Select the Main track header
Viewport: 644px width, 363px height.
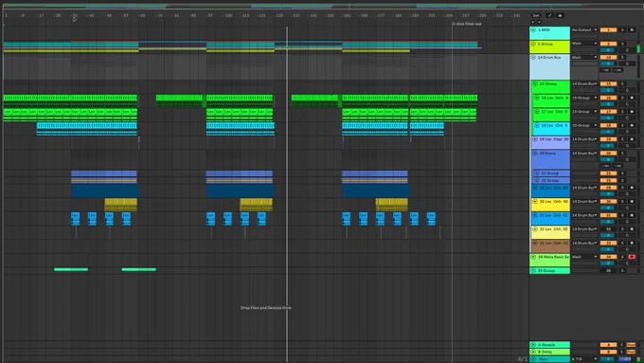(x=550, y=359)
